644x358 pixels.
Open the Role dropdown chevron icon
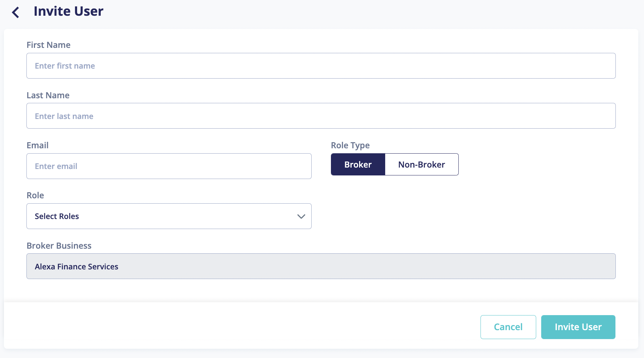click(301, 216)
